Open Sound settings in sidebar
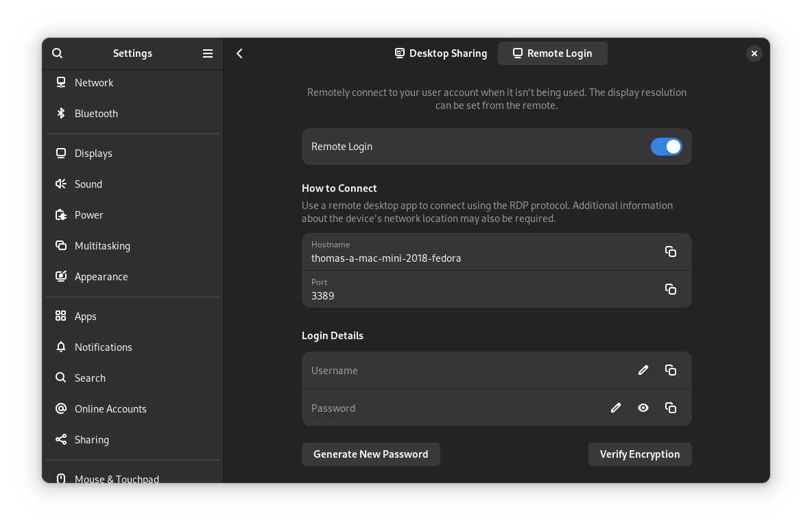Viewport: 812px width, 529px height. 88,184
